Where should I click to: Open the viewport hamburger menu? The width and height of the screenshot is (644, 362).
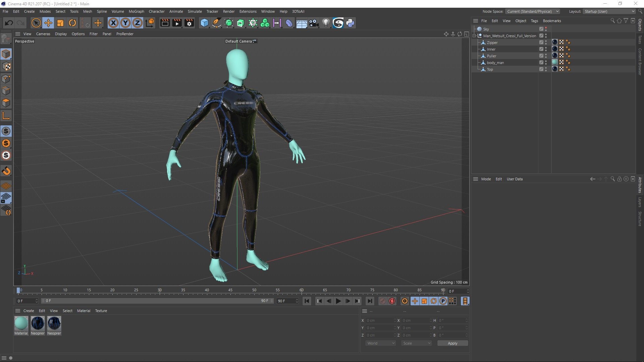[x=18, y=34]
